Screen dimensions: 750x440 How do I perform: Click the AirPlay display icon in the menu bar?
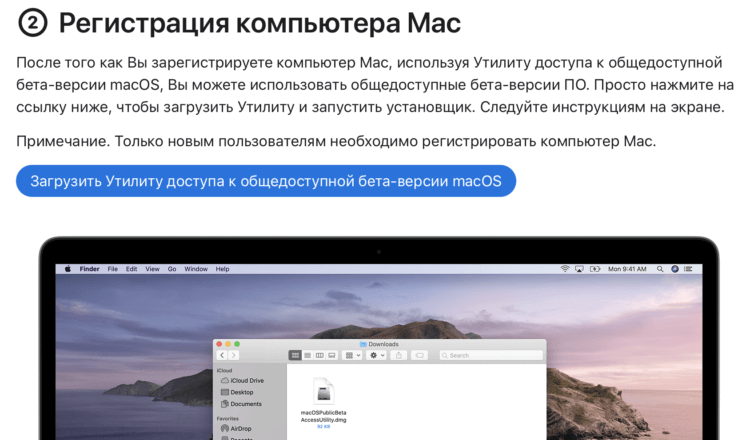(x=579, y=269)
